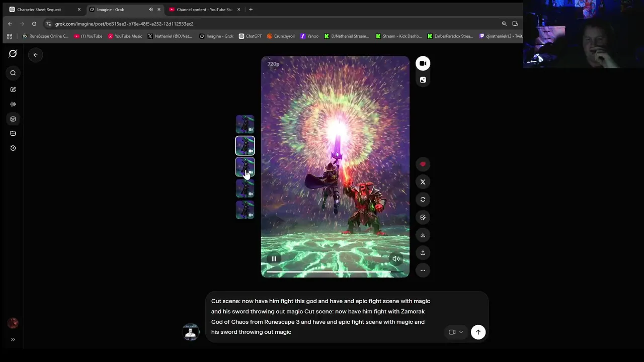
Task: Pause the playing video
Action: tap(274, 259)
